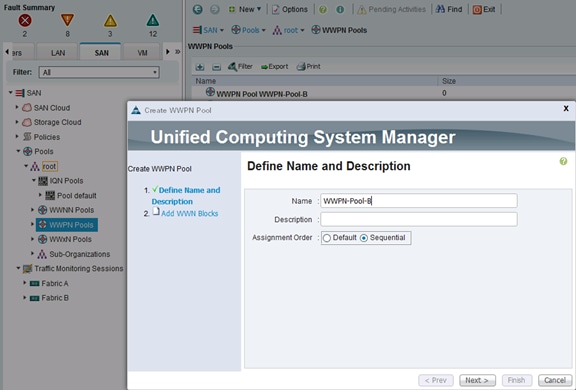Click the green info icon in toolbar
Screen dimensions: 576x390
340,10
